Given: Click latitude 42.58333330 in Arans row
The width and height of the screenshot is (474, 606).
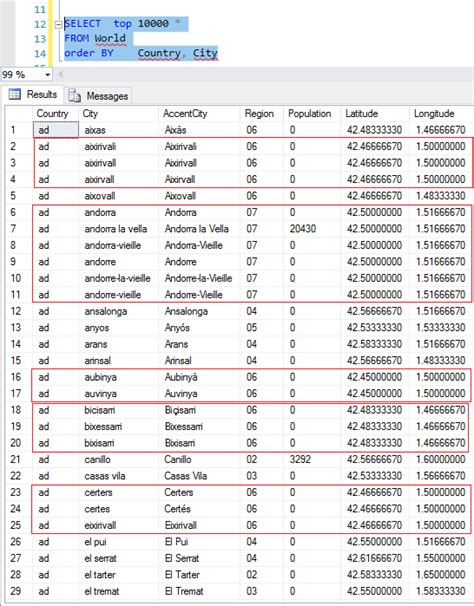Looking at the screenshot, I should pyautogui.click(x=374, y=344).
